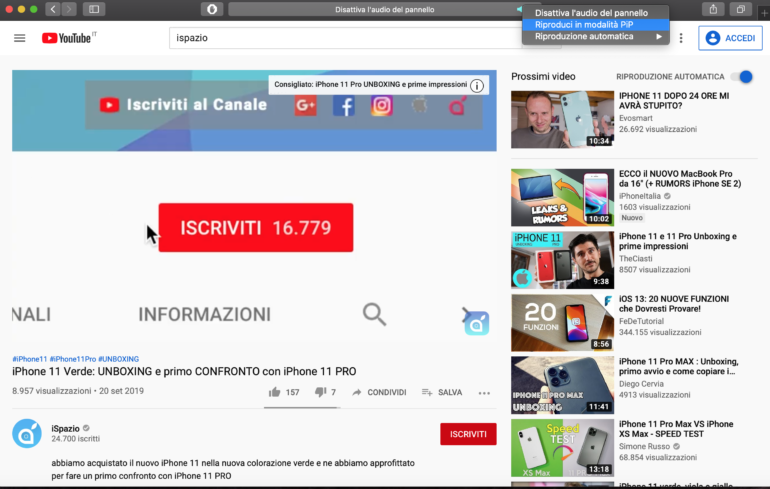Screen dimensions: 770x489
Task: Click the Google+ icon in the video banner
Action: pos(305,105)
